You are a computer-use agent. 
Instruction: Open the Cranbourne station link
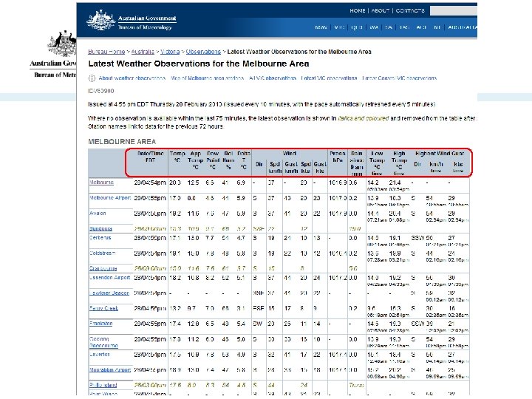tap(103, 268)
